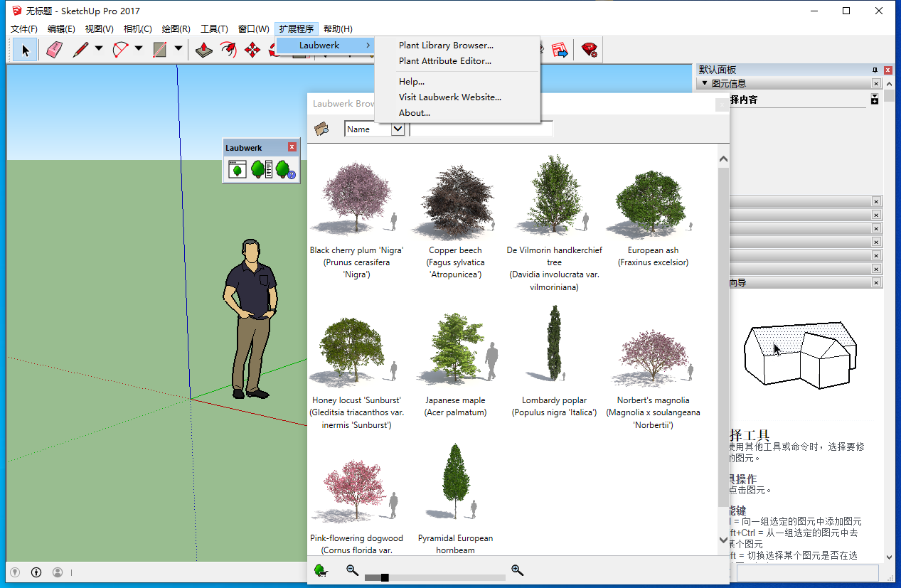The height and width of the screenshot is (588, 901).
Task: Expand the Laubwerk submenu arrow
Action: 368,46
